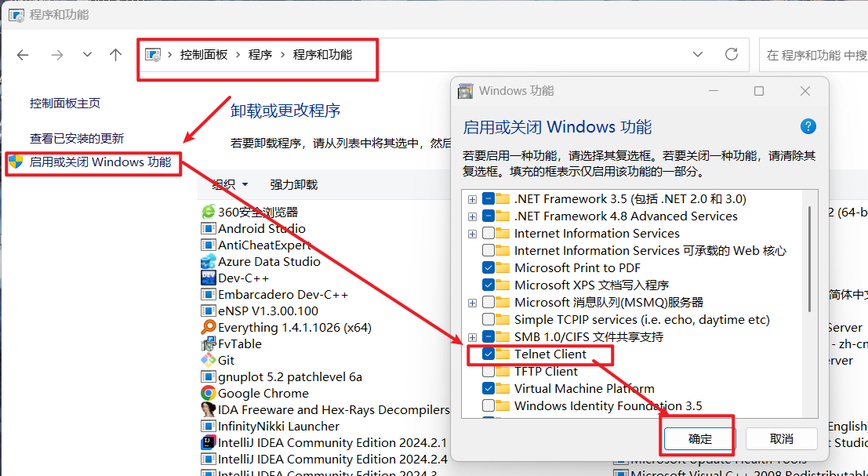Open 查看已安装的更新 link
Screen dimensions: 868x476
pos(77,138)
